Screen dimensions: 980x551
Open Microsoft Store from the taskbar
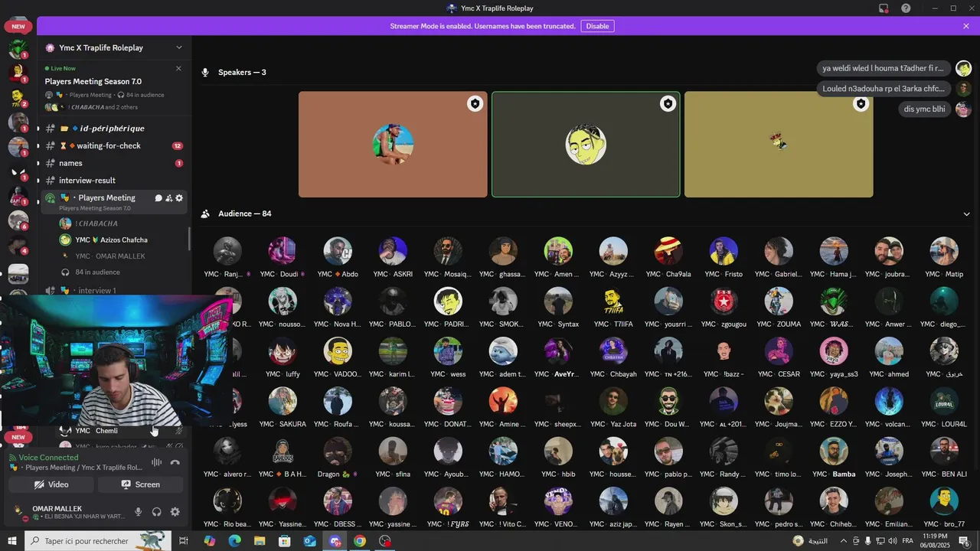[285, 541]
